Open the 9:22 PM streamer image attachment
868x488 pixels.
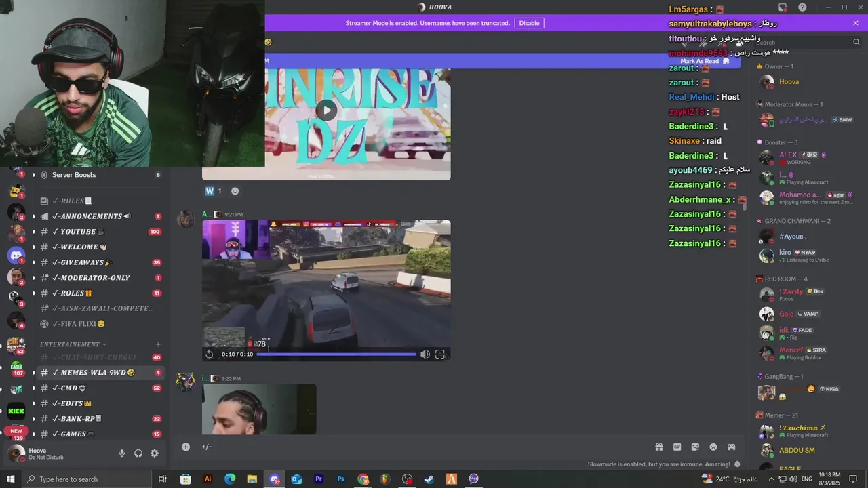259,409
